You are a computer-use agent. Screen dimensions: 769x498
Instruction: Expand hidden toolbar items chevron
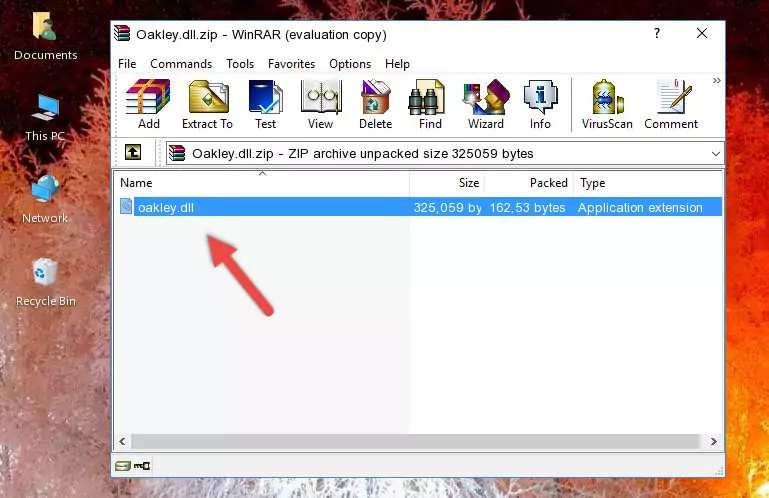point(717,80)
